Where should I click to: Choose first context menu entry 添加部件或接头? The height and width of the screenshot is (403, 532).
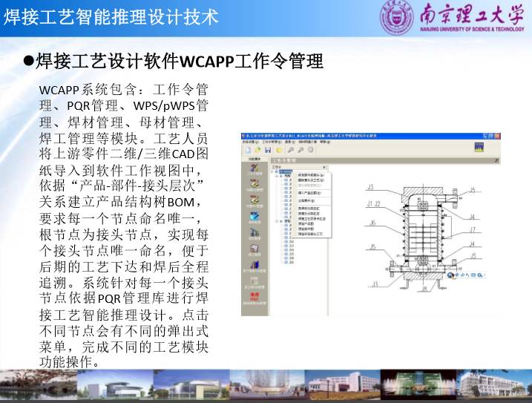311,175
